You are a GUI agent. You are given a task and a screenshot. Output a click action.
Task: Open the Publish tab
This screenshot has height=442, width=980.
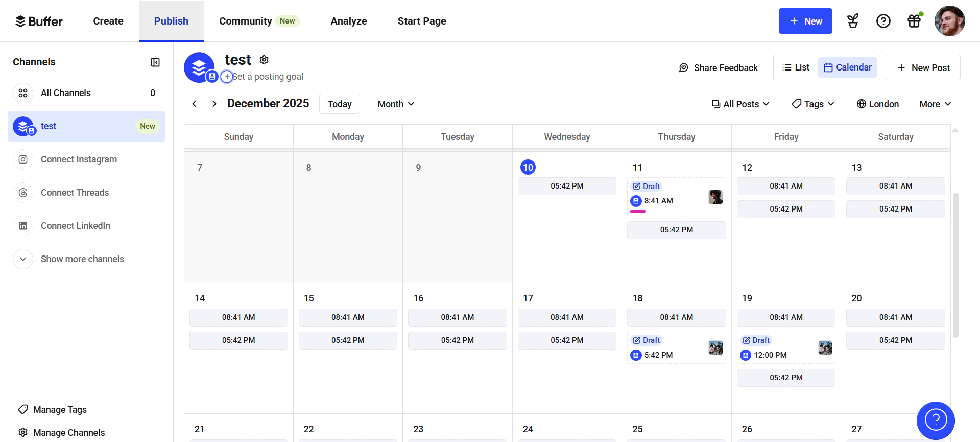coord(171,21)
